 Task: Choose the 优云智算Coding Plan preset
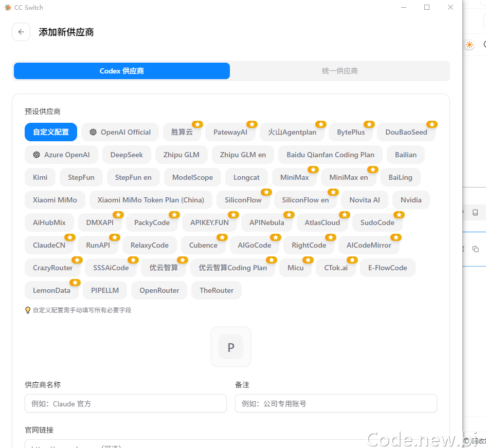click(x=232, y=268)
